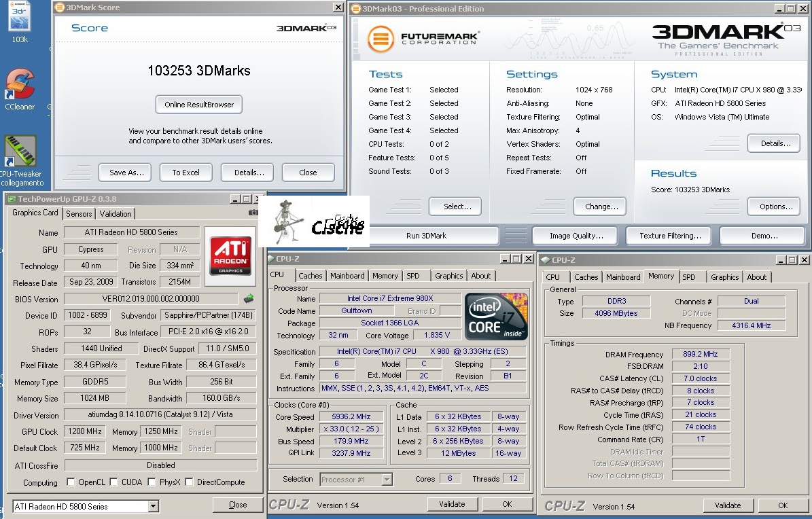Screen dimensions: 812x519
Task: Click the Online ResultBrowser button
Action: pos(199,105)
